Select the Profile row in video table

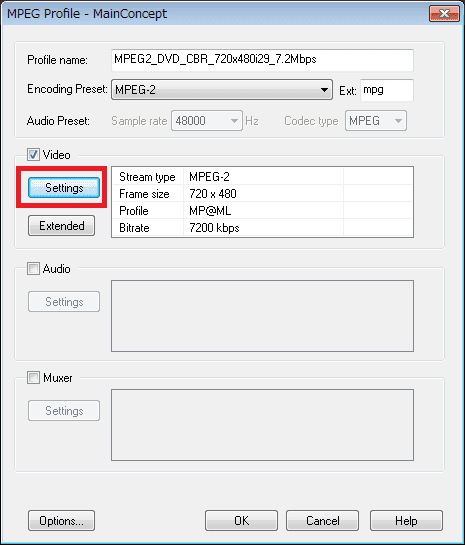(262, 211)
